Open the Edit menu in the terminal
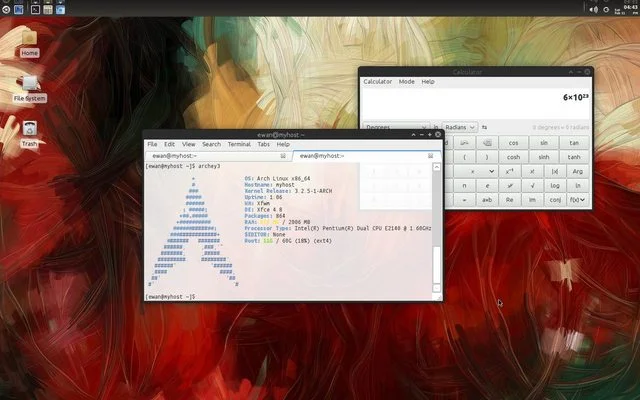 169,144
